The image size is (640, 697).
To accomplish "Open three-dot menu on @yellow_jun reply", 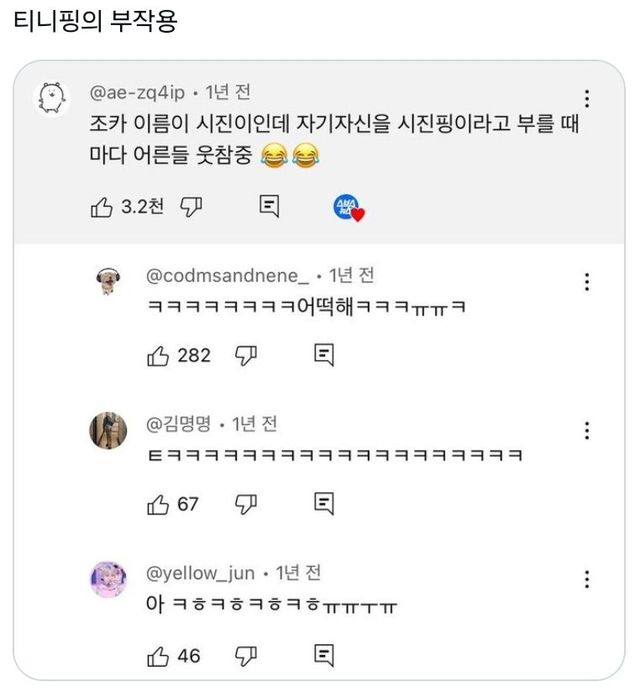I will click(x=587, y=580).
